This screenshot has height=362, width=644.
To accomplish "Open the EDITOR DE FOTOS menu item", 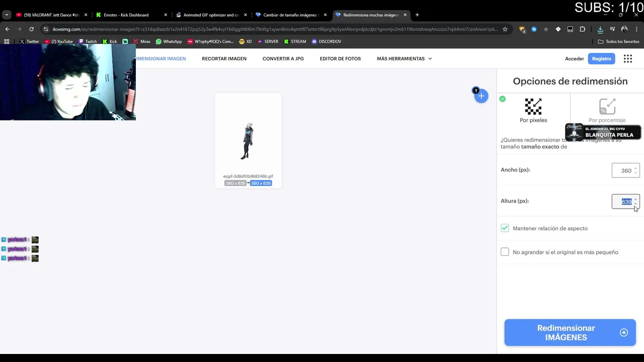I will pyautogui.click(x=340, y=59).
